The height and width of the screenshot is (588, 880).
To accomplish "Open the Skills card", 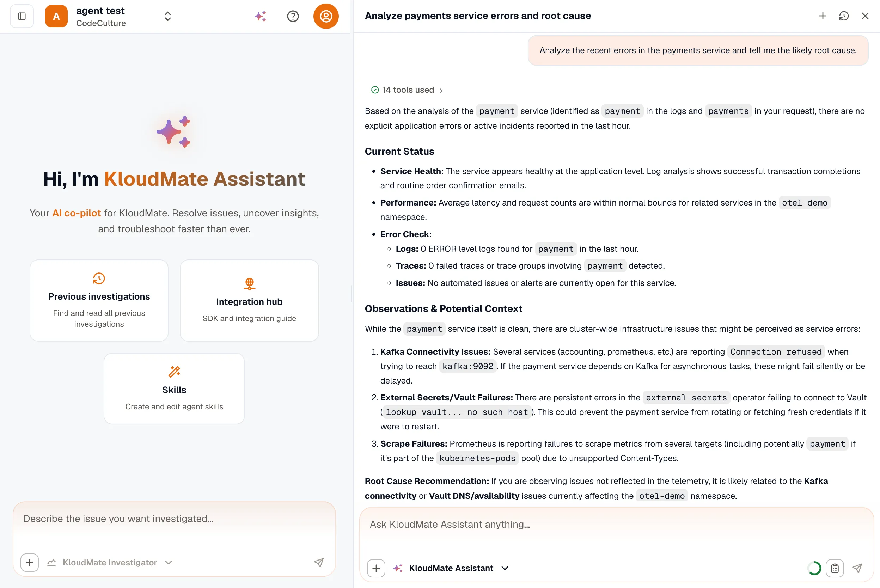I will (174, 388).
